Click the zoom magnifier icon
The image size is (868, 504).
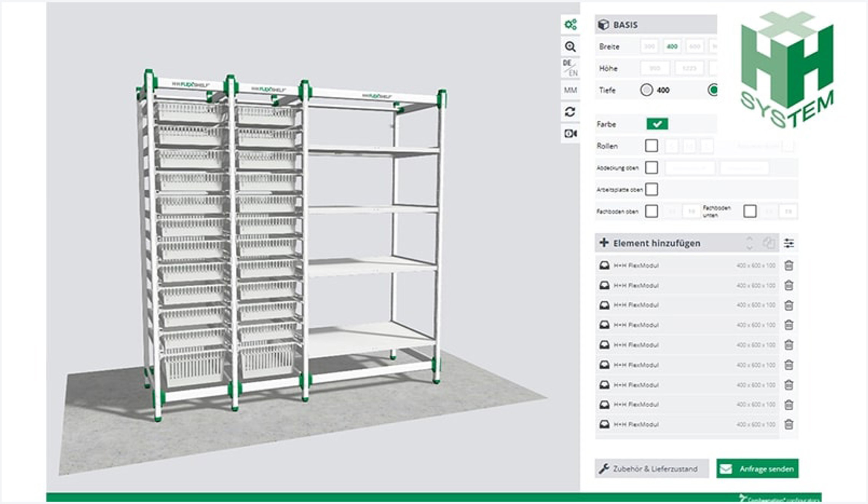[x=570, y=46]
